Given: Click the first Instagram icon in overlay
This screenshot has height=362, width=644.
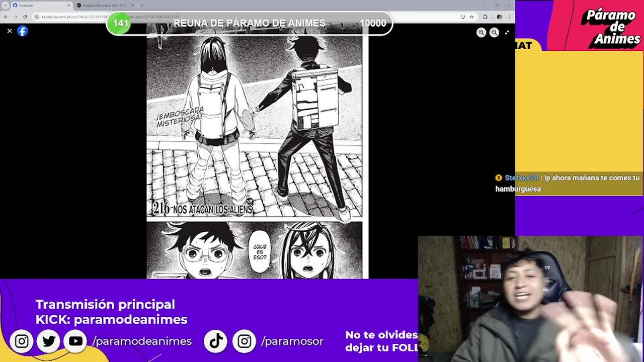Looking at the screenshot, I should click(x=22, y=341).
